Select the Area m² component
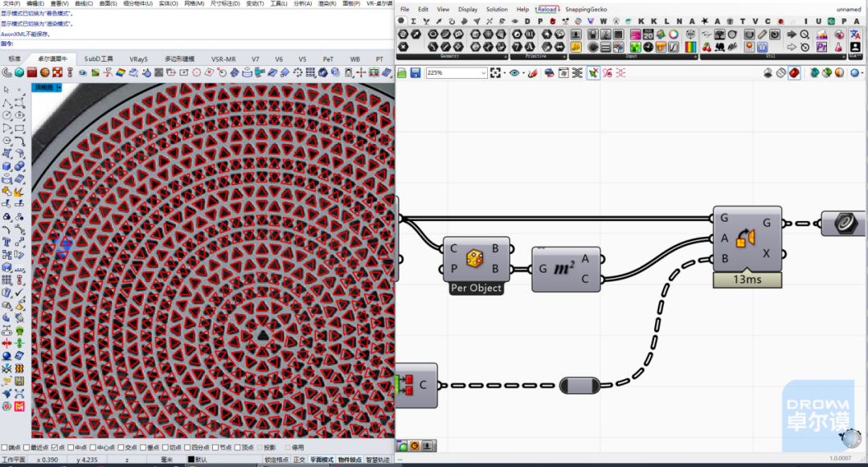868x467 pixels. click(x=564, y=269)
